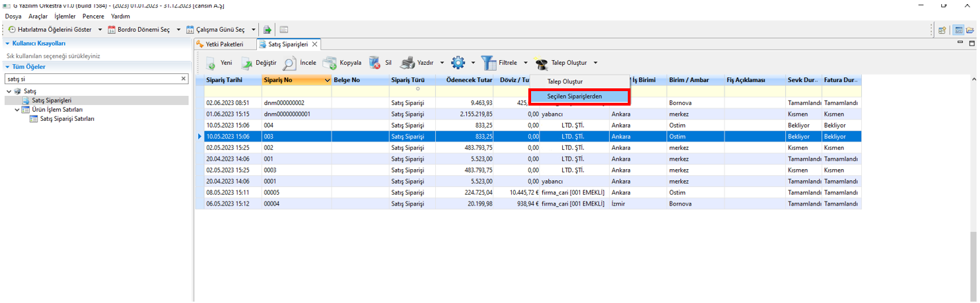Click the Kopyala copy icon
The width and height of the screenshot is (980, 303).
coord(329,63)
